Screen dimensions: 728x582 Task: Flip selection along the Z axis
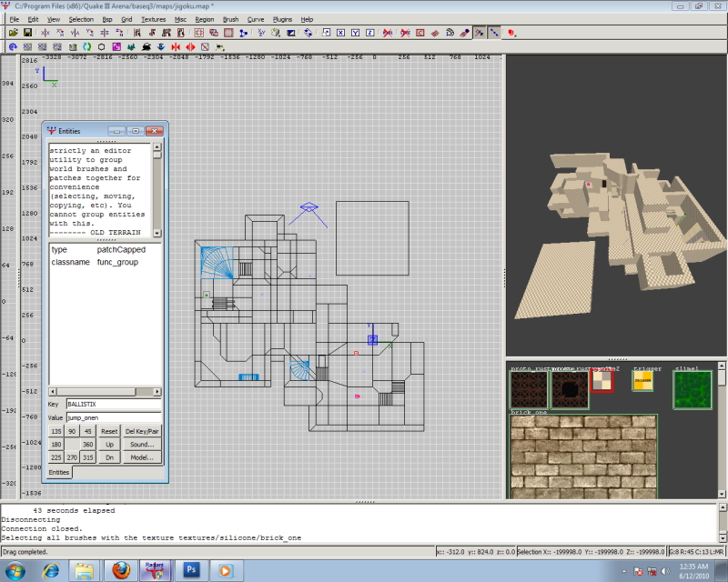105,33
